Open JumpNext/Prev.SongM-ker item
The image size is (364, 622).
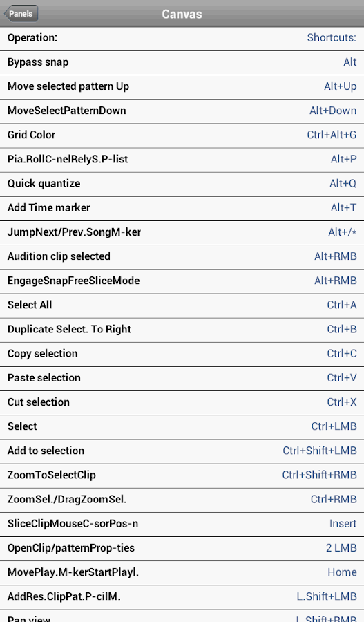pyautogui.click(x=182, y=232)
